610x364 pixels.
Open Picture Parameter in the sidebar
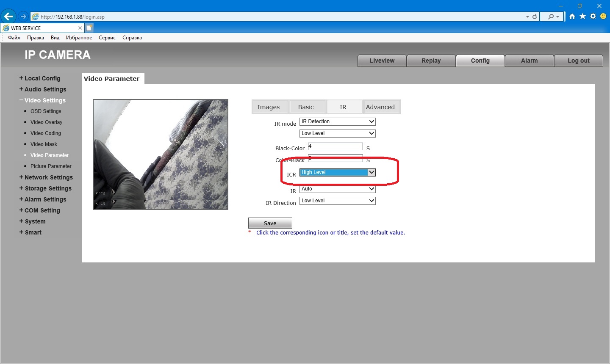click(51, 166)
